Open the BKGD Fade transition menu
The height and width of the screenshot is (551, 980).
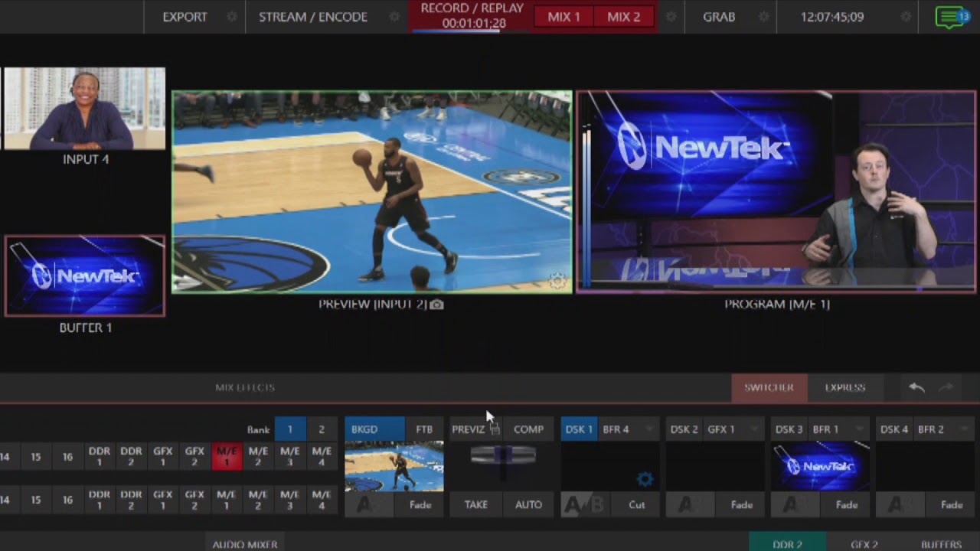(420, 505)
